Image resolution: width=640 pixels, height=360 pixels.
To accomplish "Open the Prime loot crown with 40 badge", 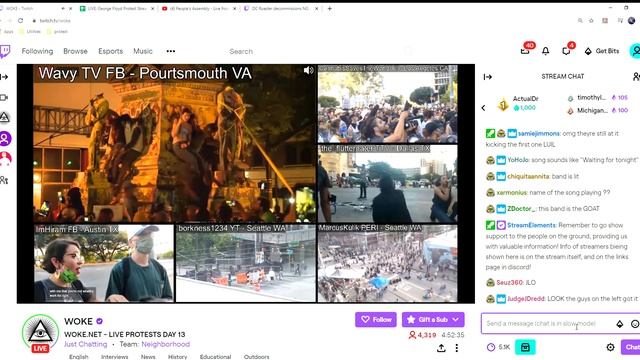I will pos(525,51).
